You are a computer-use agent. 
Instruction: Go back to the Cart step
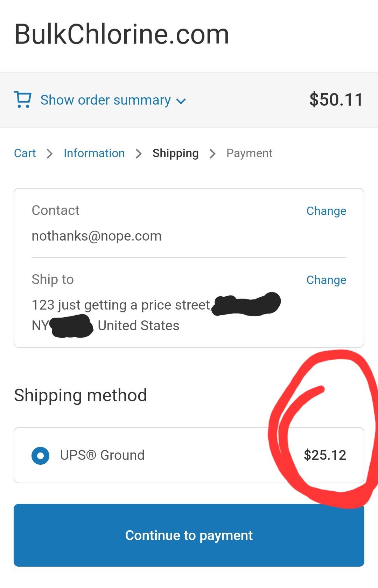25,153
